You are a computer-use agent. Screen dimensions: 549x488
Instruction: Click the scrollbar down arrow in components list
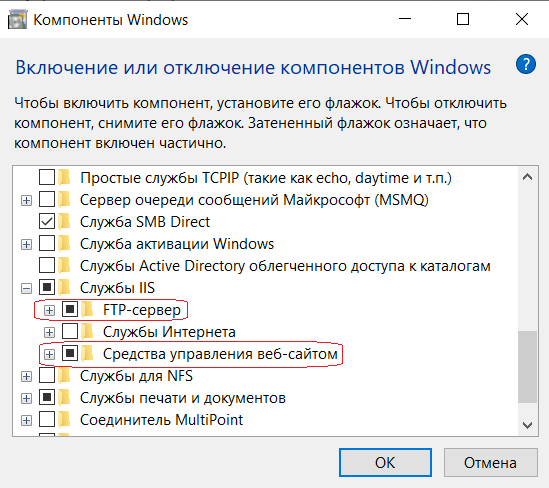coord(527,425)
